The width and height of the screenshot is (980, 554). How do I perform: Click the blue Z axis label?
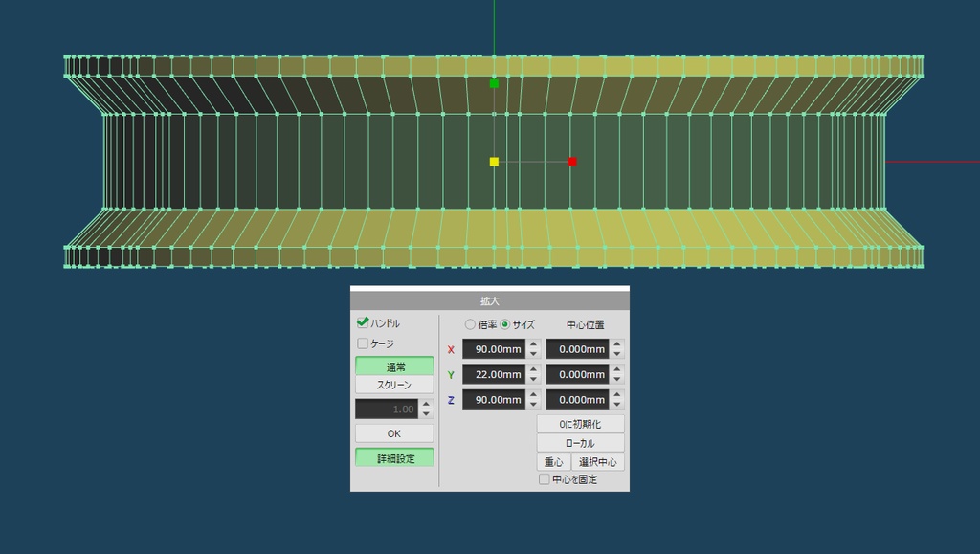coord(451,400)
